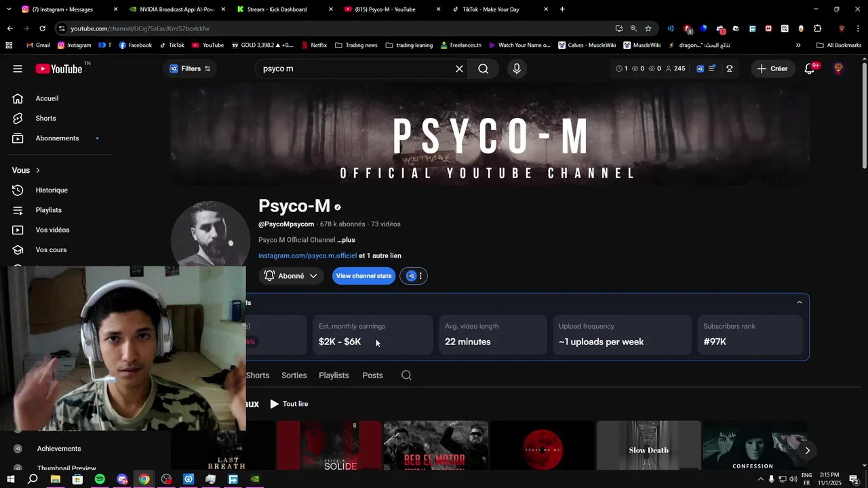Open the notifications bell
The height and width of the screenshot is (488, 868).
click(809, 68)
